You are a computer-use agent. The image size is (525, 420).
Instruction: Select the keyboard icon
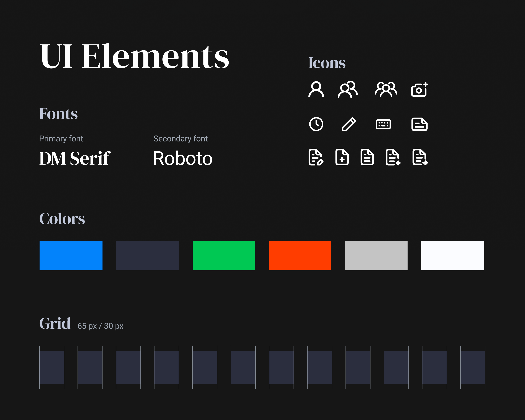tap(383, 124)
